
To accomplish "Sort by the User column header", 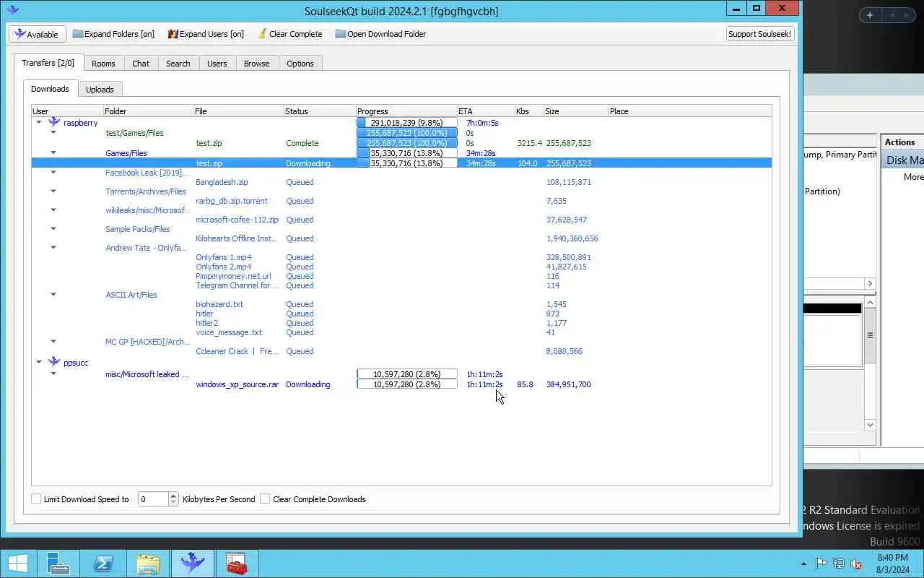I will pyautogui.click(x=67, y=111).
